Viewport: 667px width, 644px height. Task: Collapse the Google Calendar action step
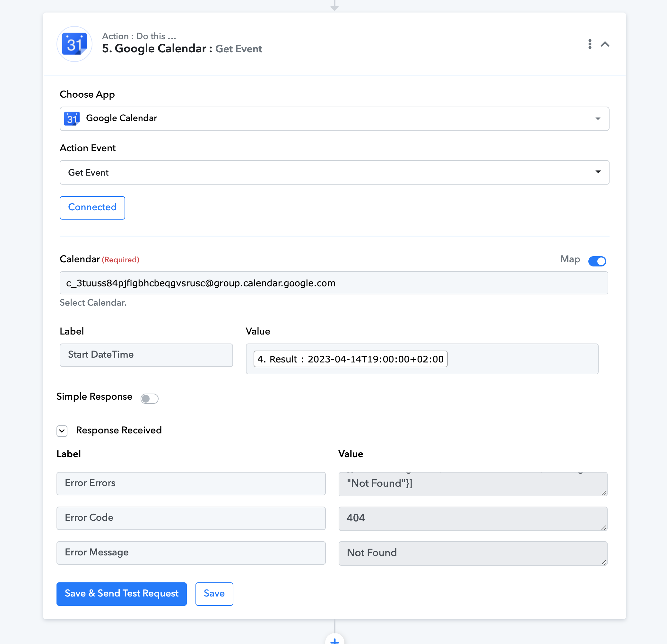[x=605, y=44]
